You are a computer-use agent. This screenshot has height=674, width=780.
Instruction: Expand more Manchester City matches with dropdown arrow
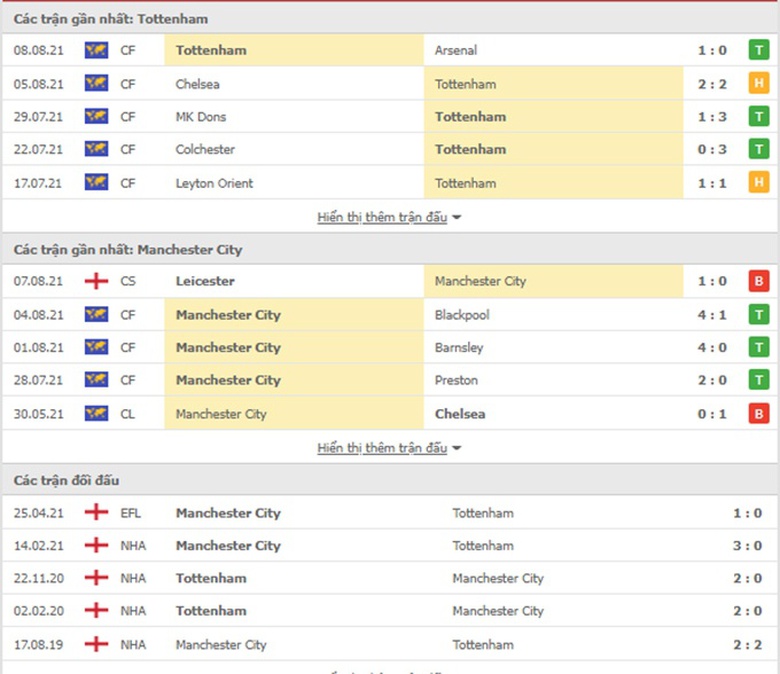pyautogui.click(x=457, y=448)
